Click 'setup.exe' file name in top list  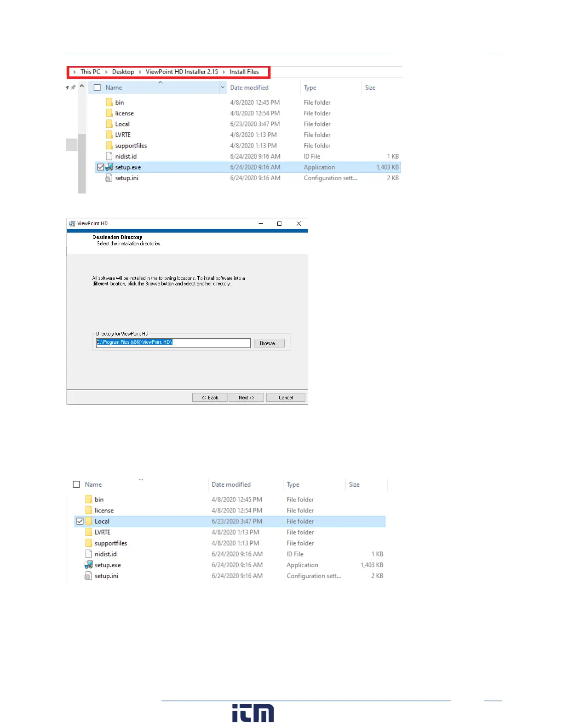pos(128,167)
